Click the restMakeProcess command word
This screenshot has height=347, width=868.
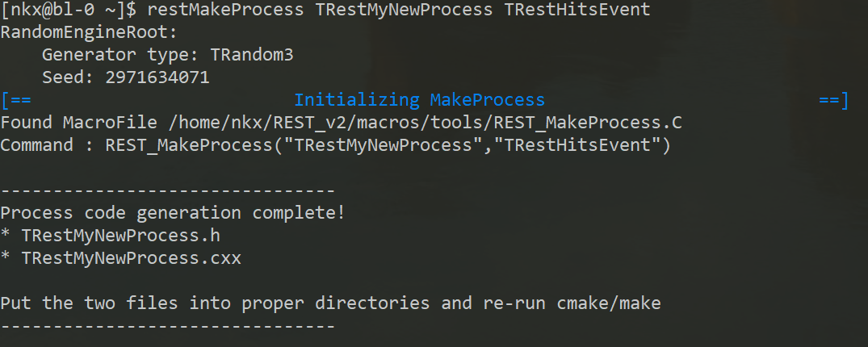pos(226,10)
